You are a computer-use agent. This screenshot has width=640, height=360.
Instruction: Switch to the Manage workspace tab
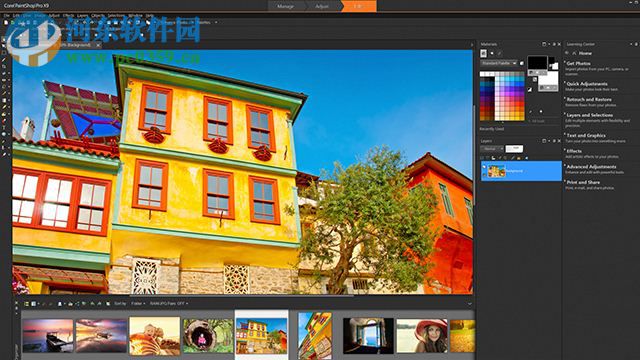pos(285,6)
